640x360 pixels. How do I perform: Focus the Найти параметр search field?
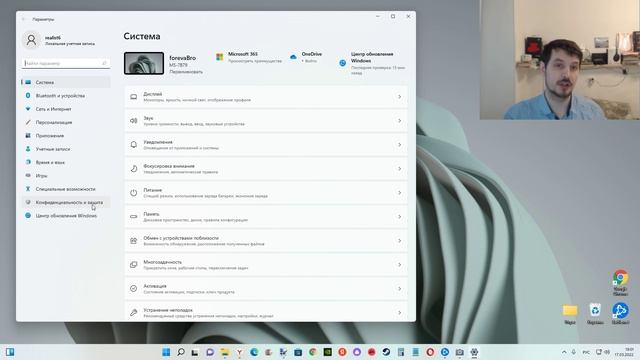tap(66, 63)
